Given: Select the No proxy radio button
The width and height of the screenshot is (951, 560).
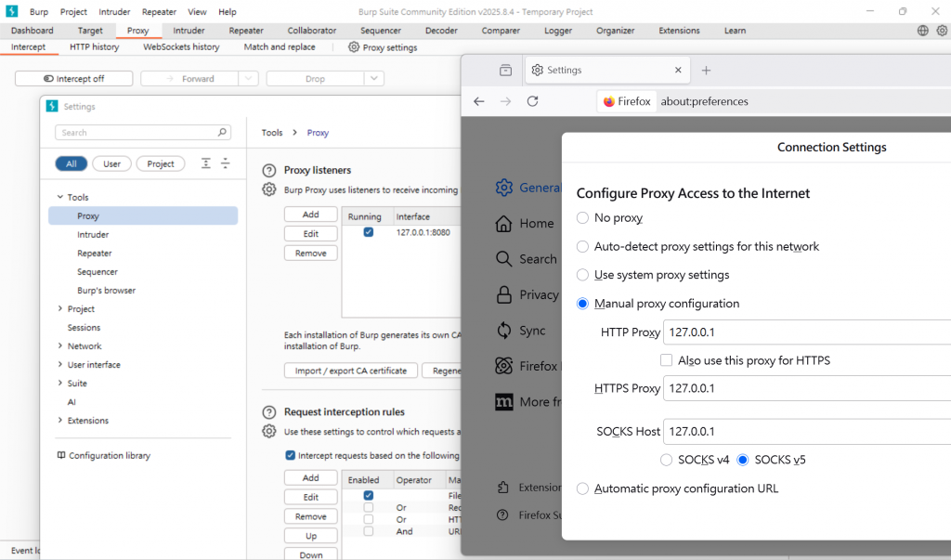Looking at the screenshot, I should click(582, 218).
